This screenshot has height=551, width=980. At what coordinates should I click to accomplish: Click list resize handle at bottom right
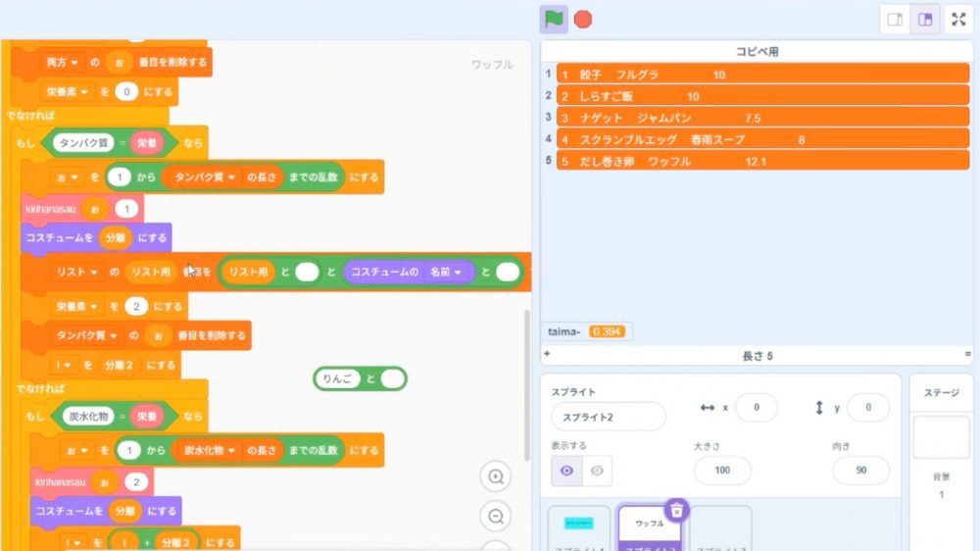point(967,354)
